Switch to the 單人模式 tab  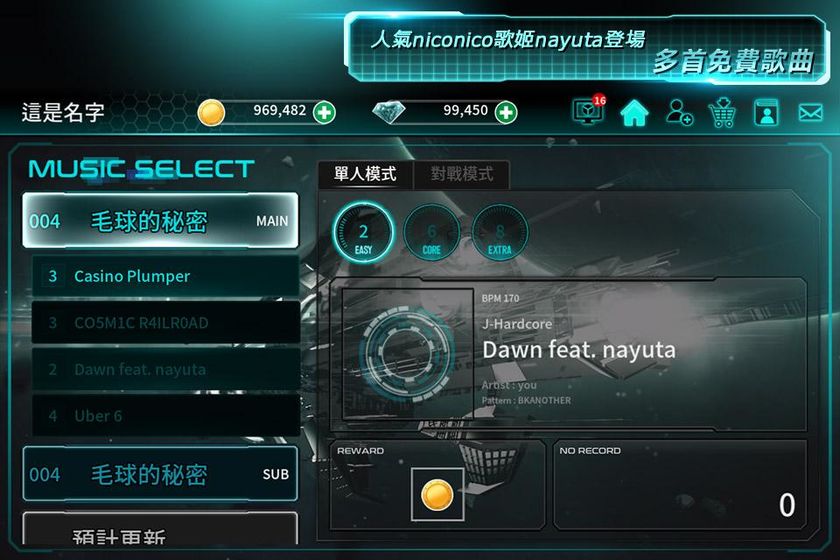tap(365, 174)
